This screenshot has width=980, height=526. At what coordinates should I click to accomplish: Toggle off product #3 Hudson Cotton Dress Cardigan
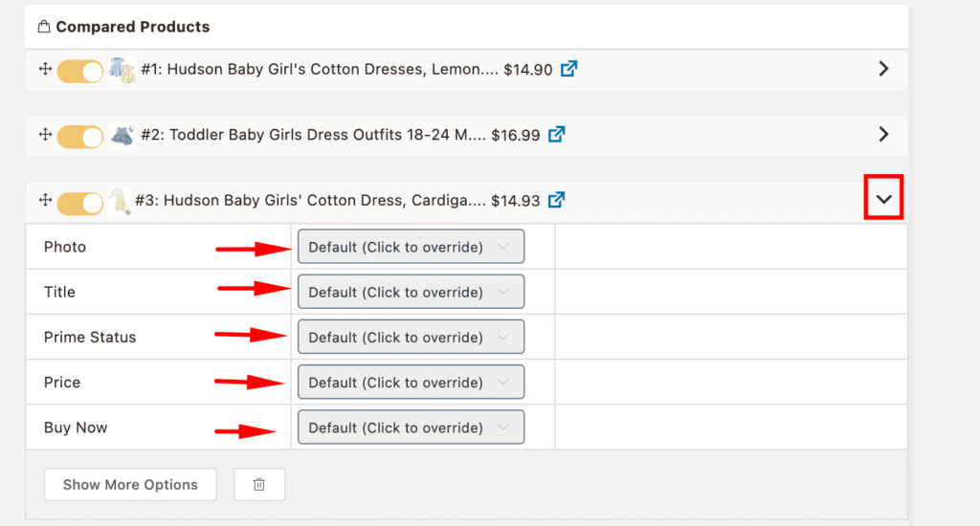point(80,203)
